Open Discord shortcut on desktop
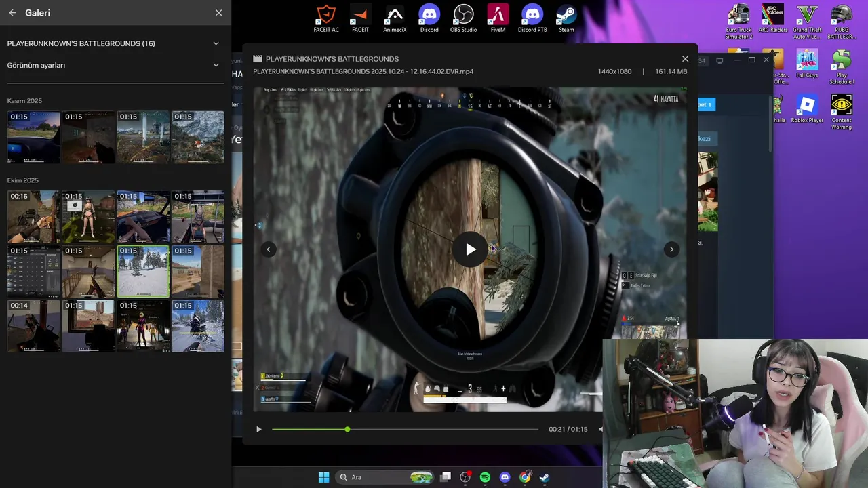 (429, 18)
